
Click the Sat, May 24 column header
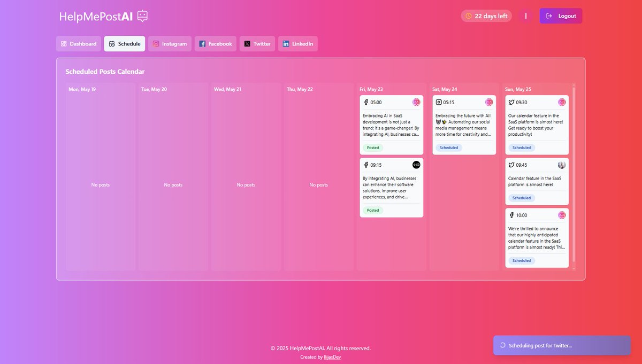pyautogui.click(x=445, y=89)
